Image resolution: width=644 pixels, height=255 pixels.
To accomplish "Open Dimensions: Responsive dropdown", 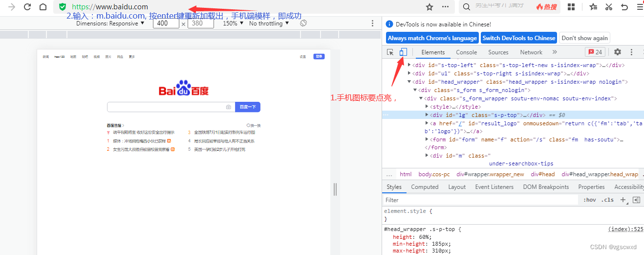I will tap(110, 23).
